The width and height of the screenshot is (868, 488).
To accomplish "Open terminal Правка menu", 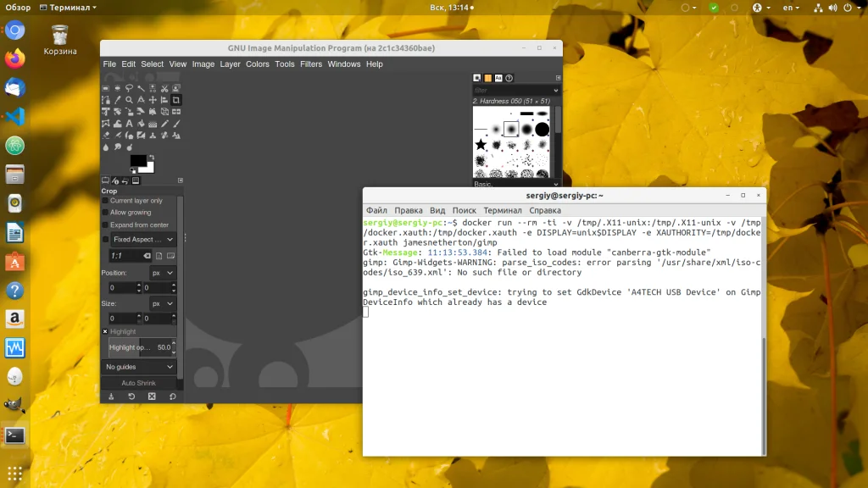I will pos(409,210).
